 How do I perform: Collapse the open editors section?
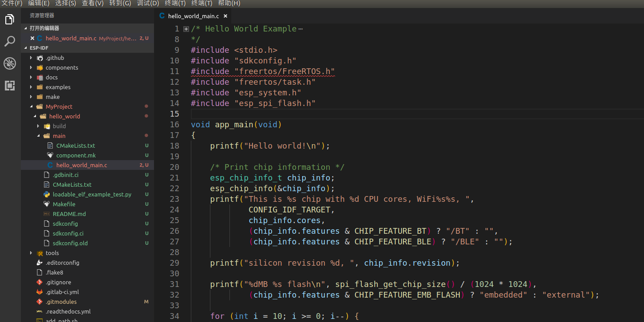point(26,28)
